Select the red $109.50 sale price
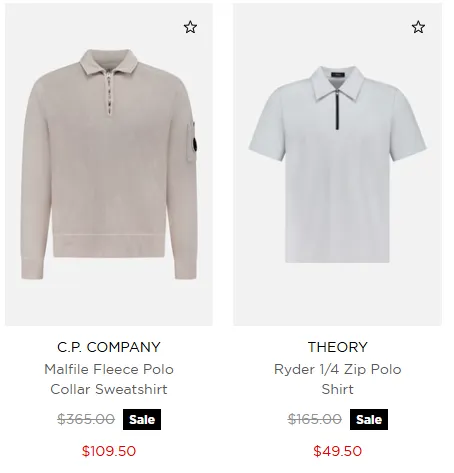Screen dimensions: 454x473 point(109,451)
